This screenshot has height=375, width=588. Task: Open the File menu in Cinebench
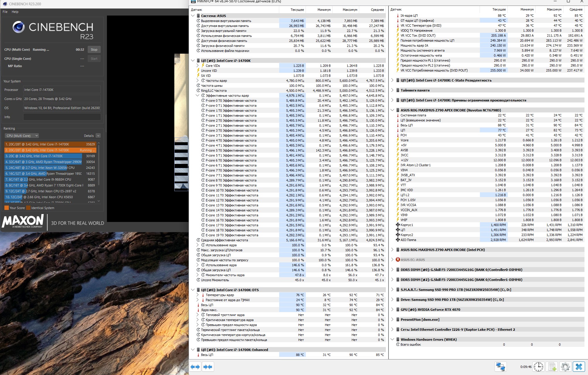5,12
